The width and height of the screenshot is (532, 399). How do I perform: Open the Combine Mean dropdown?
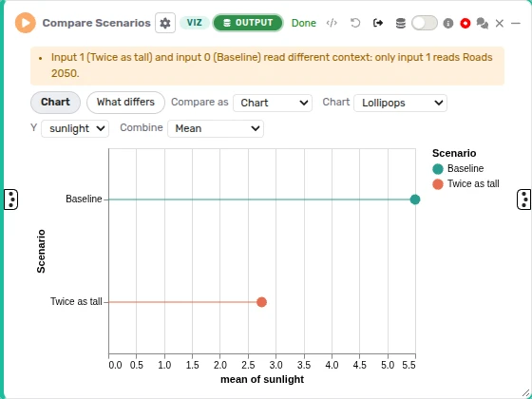point(216,128)
